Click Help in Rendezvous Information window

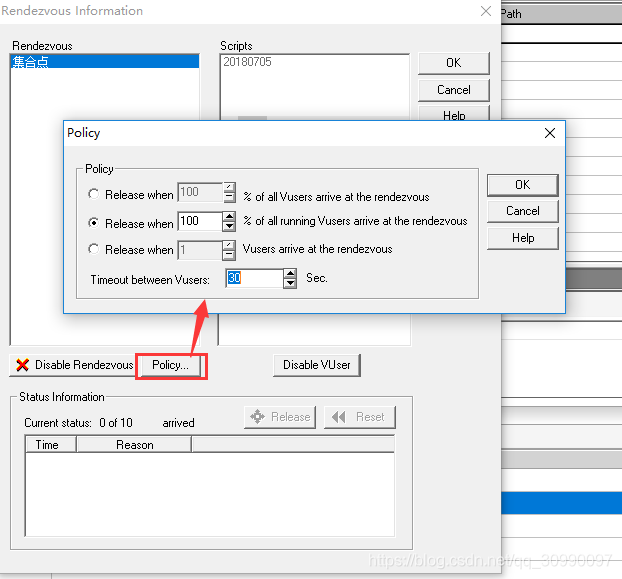coord(453,113)
